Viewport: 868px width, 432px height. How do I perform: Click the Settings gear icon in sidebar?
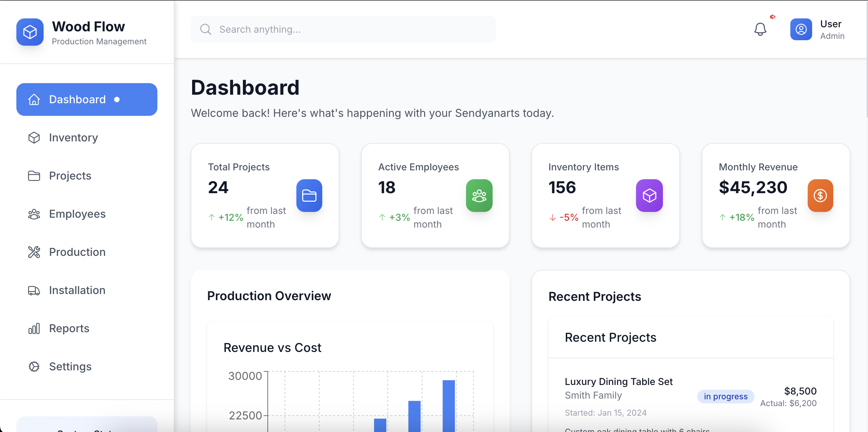tap(34, 367)
